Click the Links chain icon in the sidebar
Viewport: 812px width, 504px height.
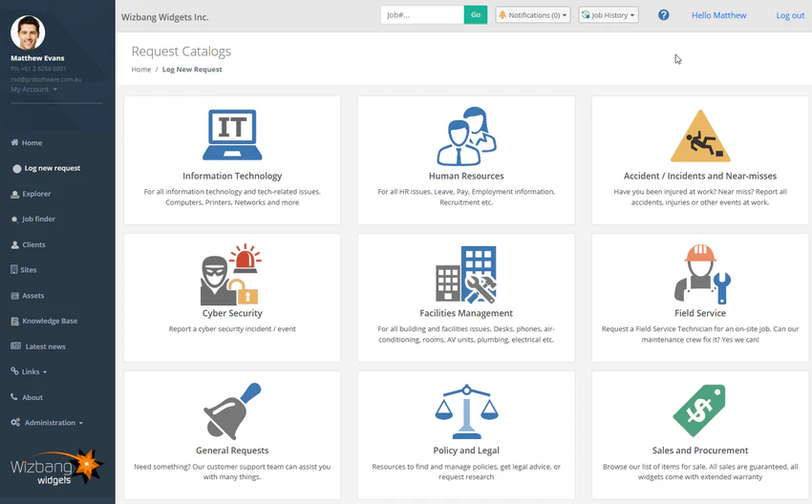point(14,371)
